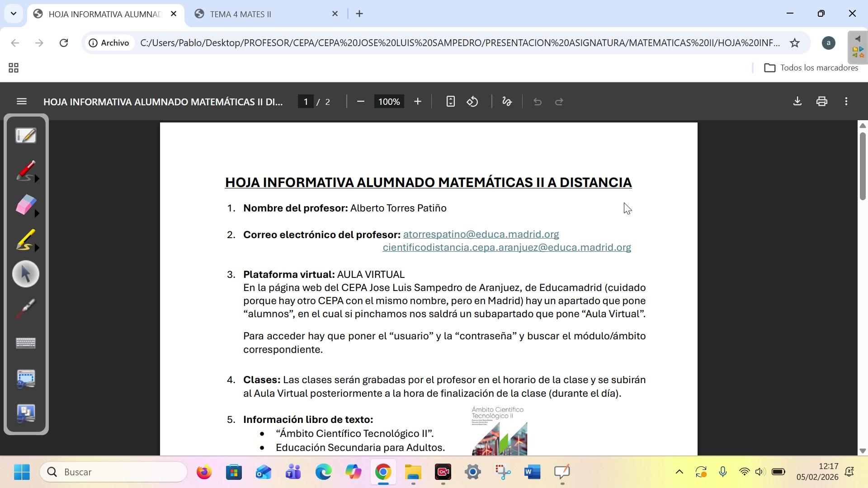Screen dimensions: 868x488
Task: Select the yellow highlighter tool
Action: [25, 239]
